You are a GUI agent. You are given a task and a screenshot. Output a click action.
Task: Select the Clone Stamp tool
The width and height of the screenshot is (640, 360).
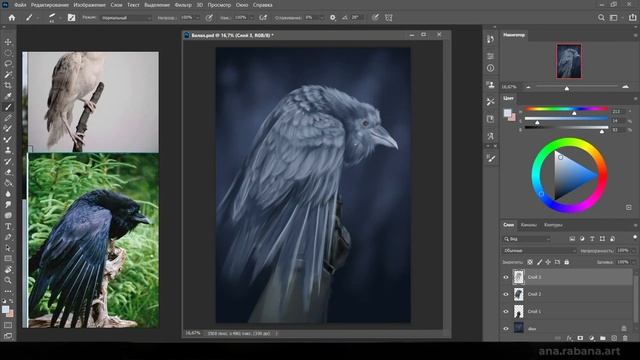coord(8,150)
